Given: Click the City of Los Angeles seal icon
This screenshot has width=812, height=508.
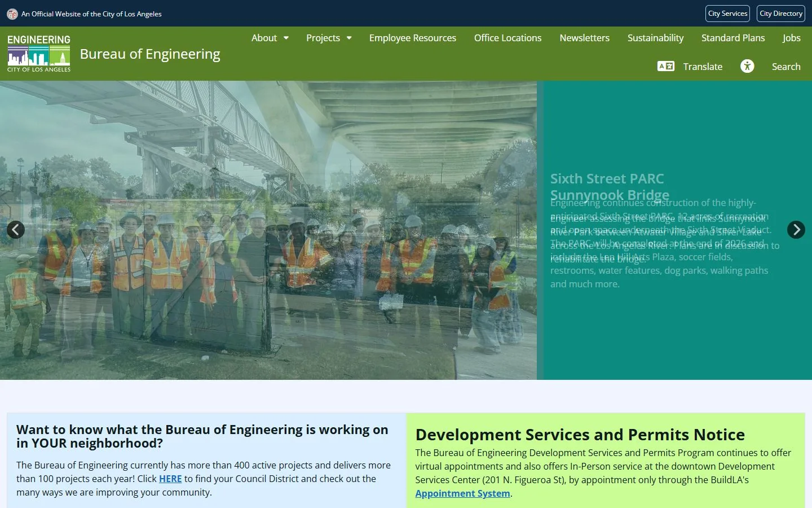Looking at the screenshot, I should tap(12, 14).
